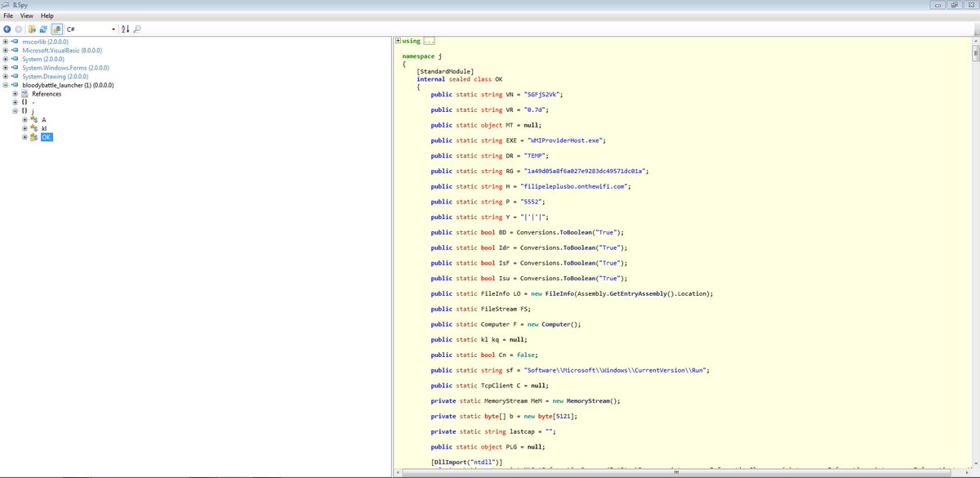The width and height of the screenshot is (980, 478).
Task: Click the vertical scrollbar up arrow
Action: click(x=975, y=41)
